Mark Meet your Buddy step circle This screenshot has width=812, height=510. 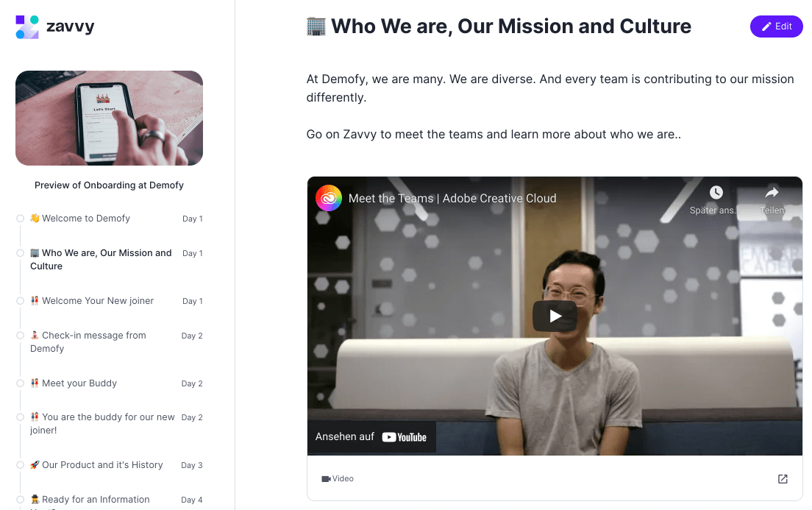(x=20, y=383)
